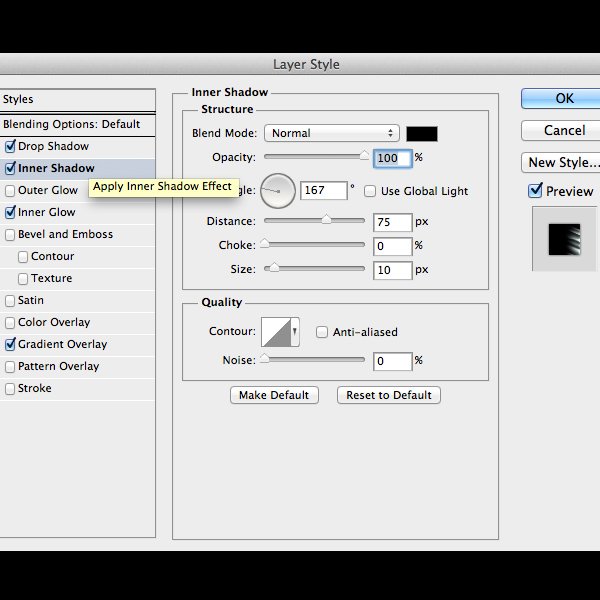Viewport: 600px width, 600px height.
Task: Click the style preview thumbnail
Action: (x=564, y=239)
